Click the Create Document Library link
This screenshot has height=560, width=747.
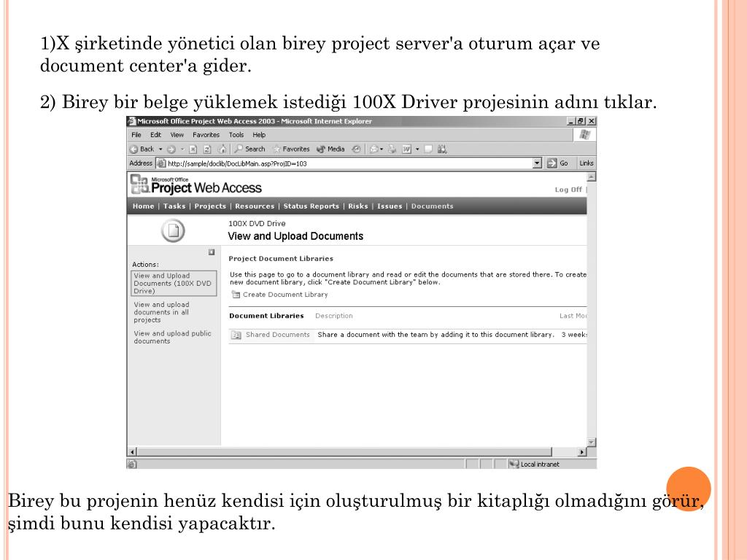285,295
